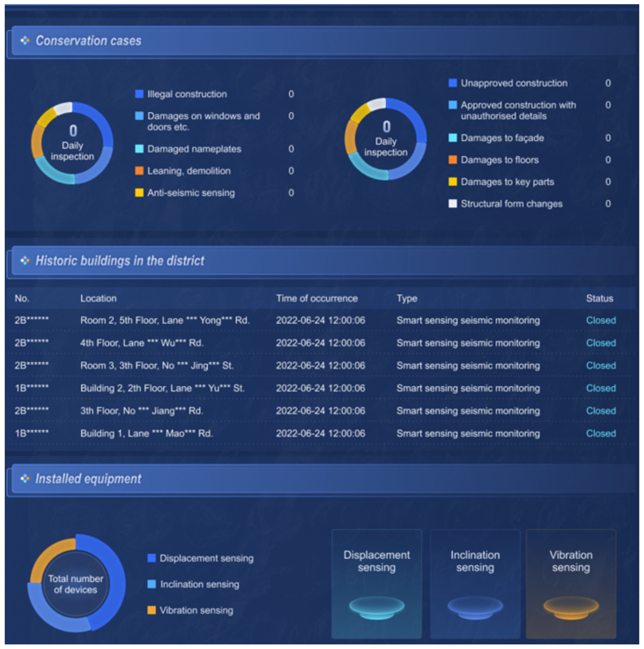Image resolution: width=644 pixels, height=649 pixels.
Task: Toggle Vibration sensing legend swatch in equipment
Action: [151, 610]
